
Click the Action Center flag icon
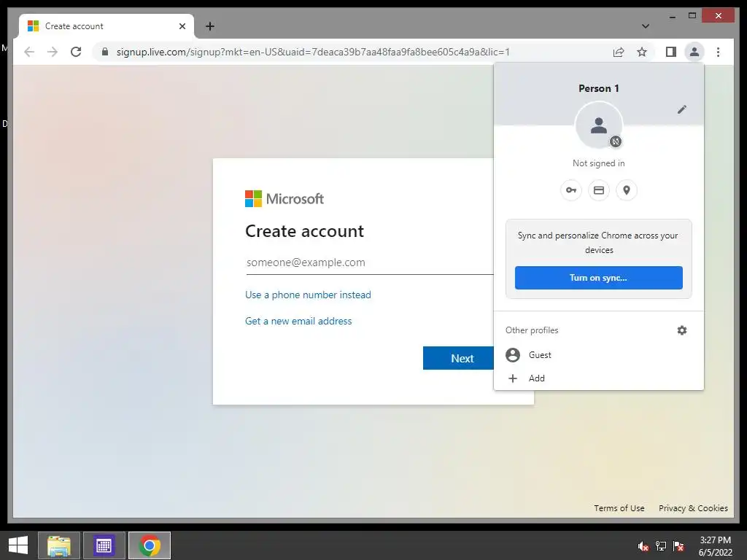tap(678, 546)
